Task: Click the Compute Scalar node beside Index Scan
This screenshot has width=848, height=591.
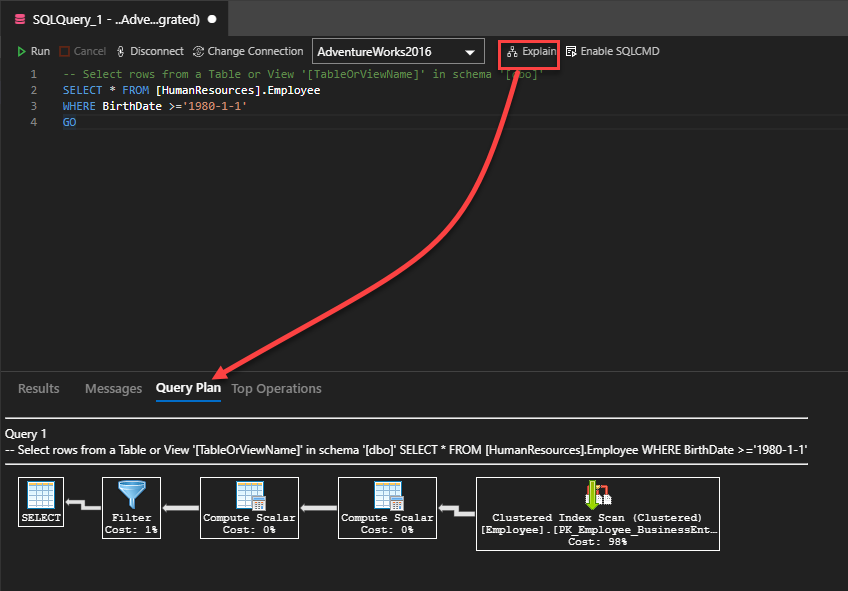Action: click(x=387, y=508)
